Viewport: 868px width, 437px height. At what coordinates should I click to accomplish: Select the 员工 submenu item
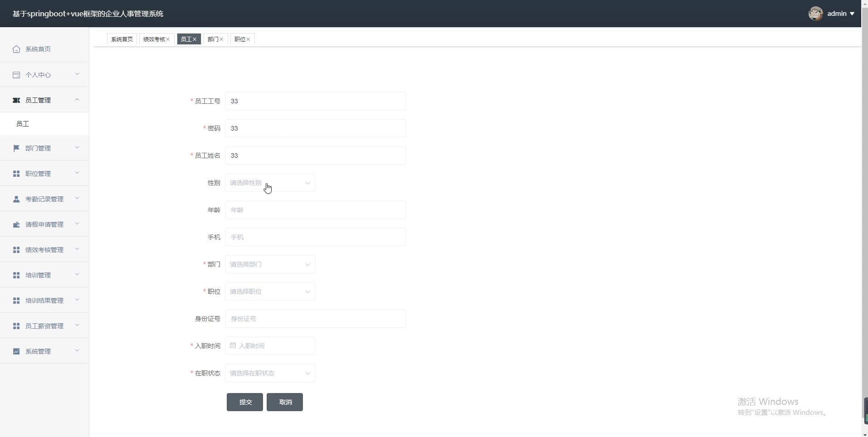point(44,124)
